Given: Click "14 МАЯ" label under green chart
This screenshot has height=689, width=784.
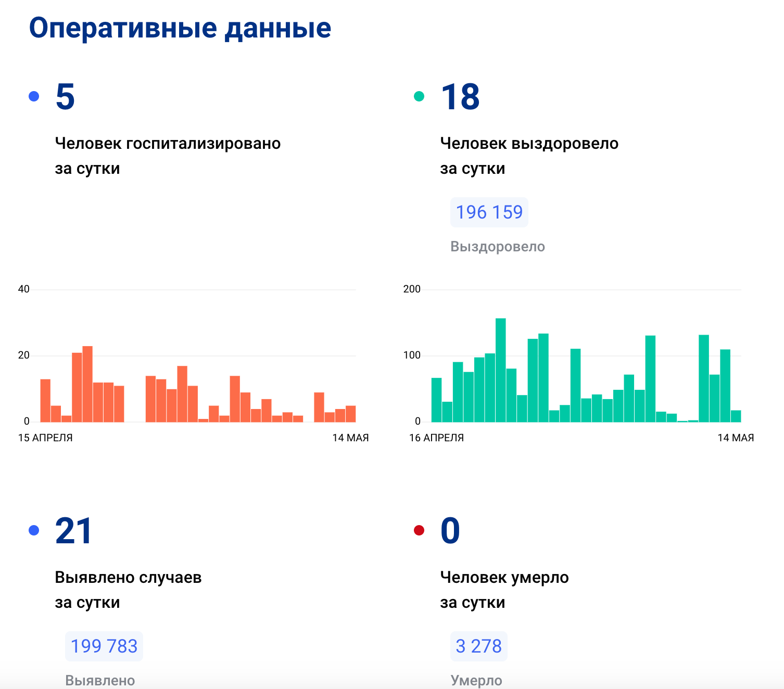Looking at the screenshot, I should click(736, 438).
